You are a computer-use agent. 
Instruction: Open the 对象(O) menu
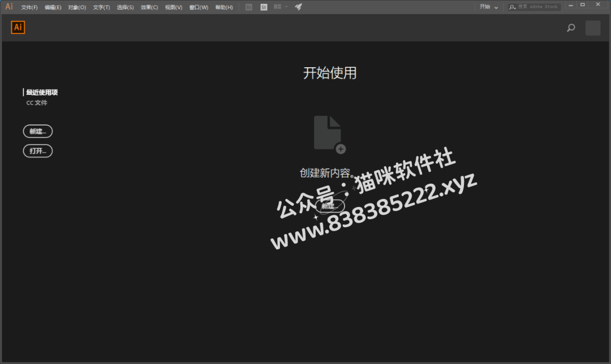[77, 7]
